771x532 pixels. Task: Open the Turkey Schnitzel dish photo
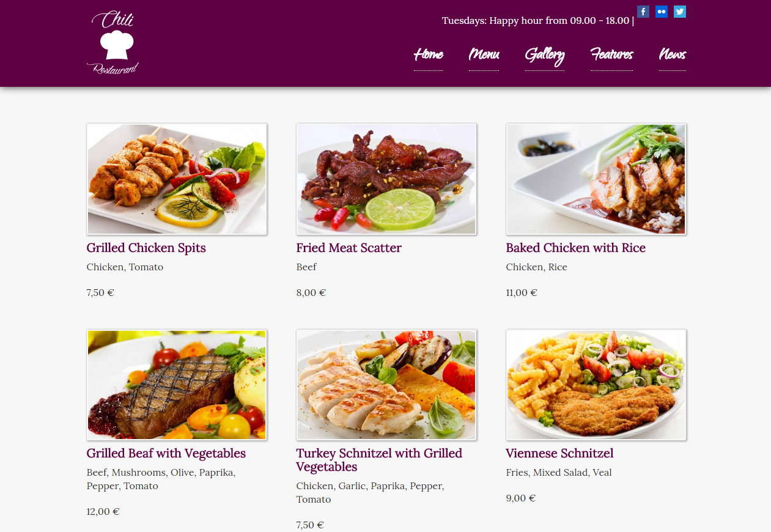pyautogui.click(x=386, y=385)
